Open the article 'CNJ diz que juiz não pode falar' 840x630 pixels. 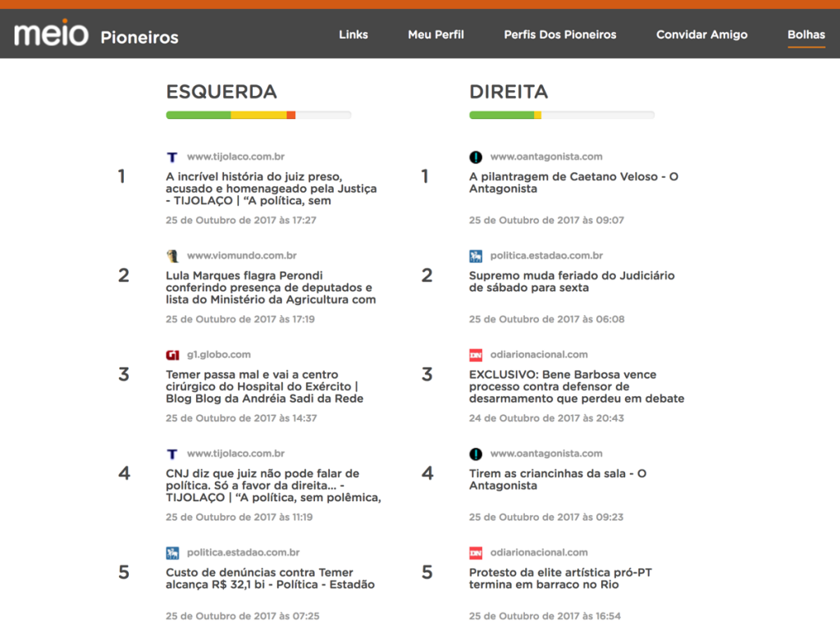click(273, 486)
